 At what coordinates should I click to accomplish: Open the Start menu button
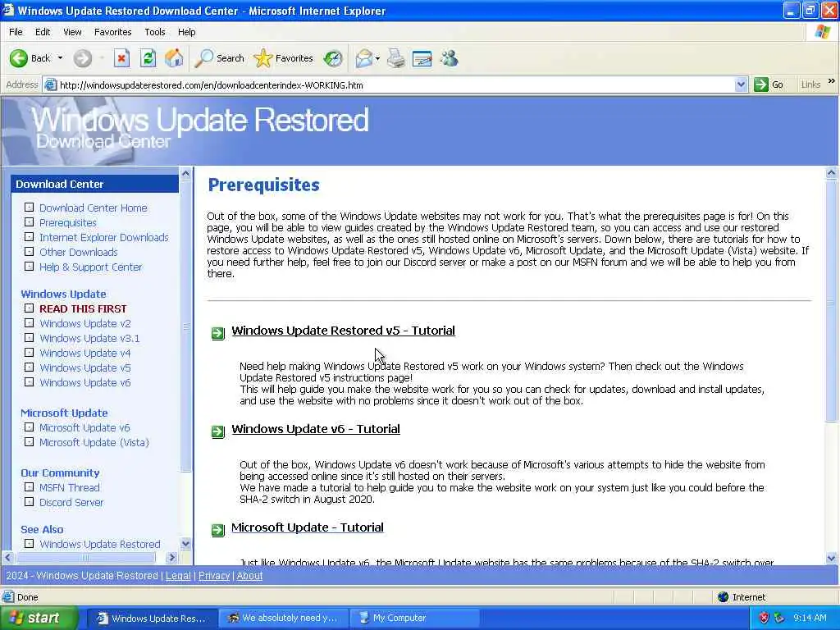pyautogui.click(x=39, y=619)
